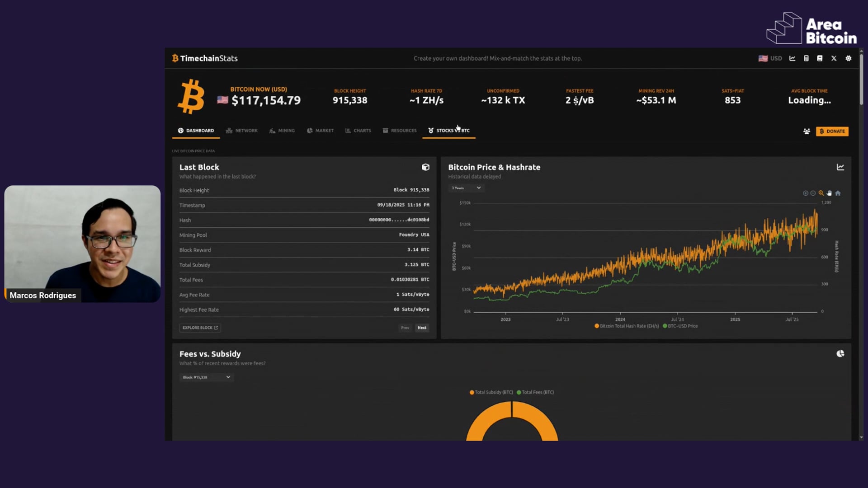The image size is (868, 488).
Task: Click the chart zoom-out minus icon
Action: (813, 193)
